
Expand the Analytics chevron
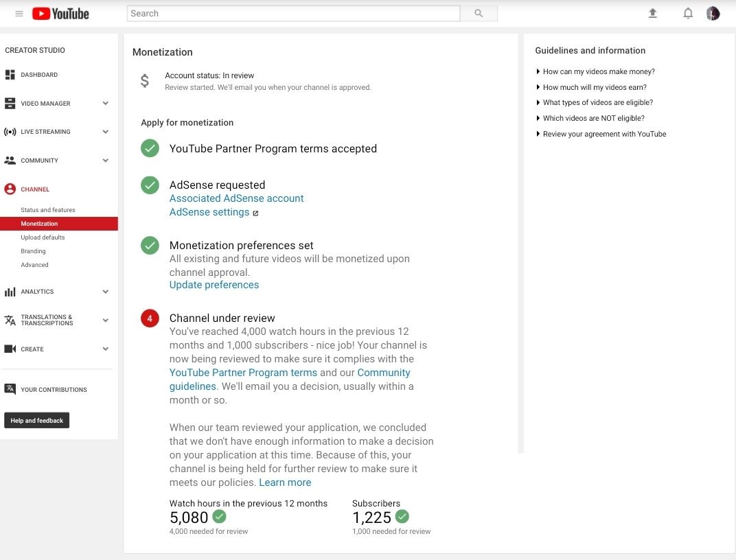106,292
